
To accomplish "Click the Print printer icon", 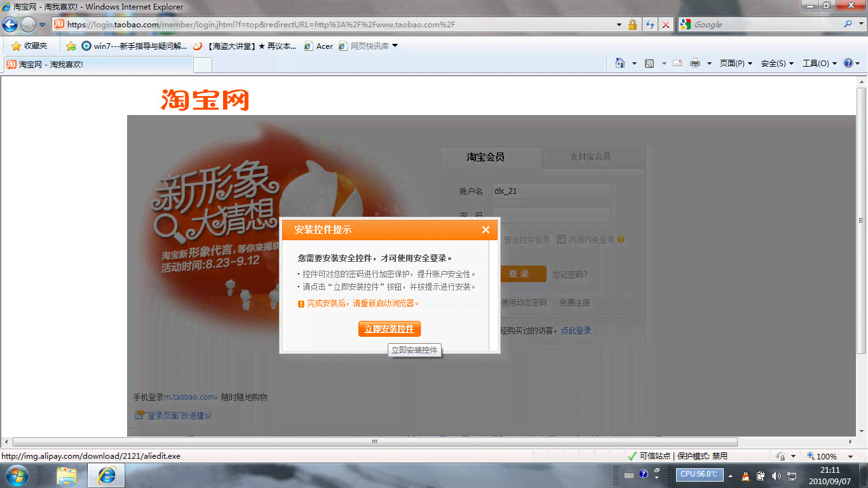I will point(695,63).
